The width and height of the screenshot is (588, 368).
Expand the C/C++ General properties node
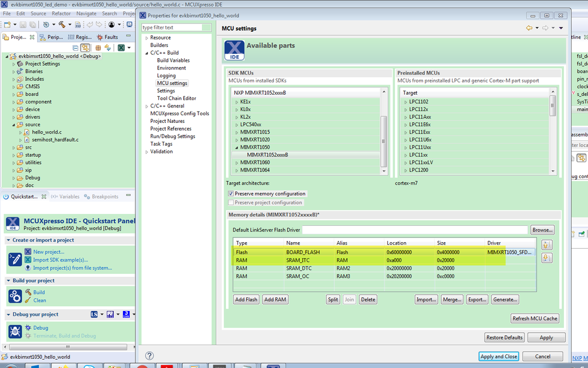[x=147, y=106]
